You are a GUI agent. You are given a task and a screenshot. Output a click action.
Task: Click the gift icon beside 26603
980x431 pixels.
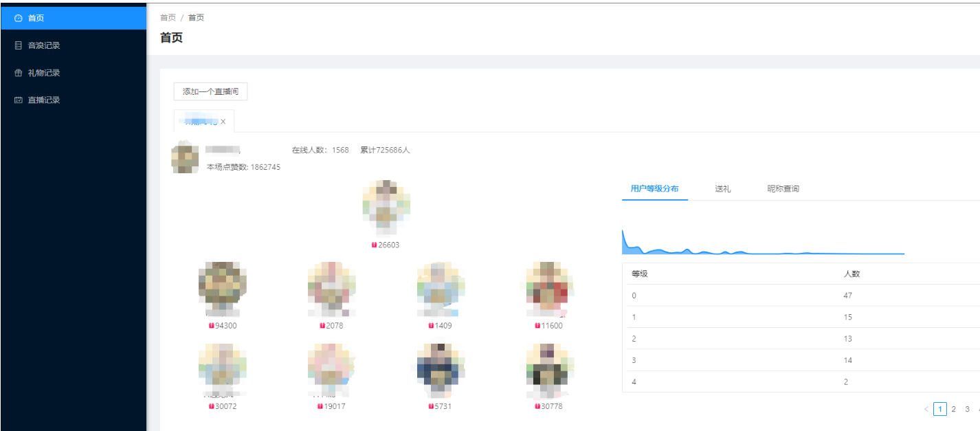(x=375, y=245)
